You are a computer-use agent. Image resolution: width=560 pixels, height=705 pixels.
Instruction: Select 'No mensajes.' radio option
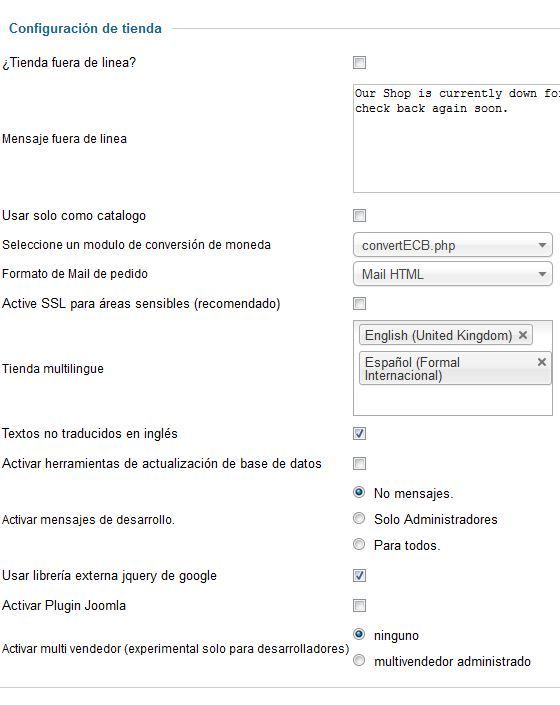(359, 492)
